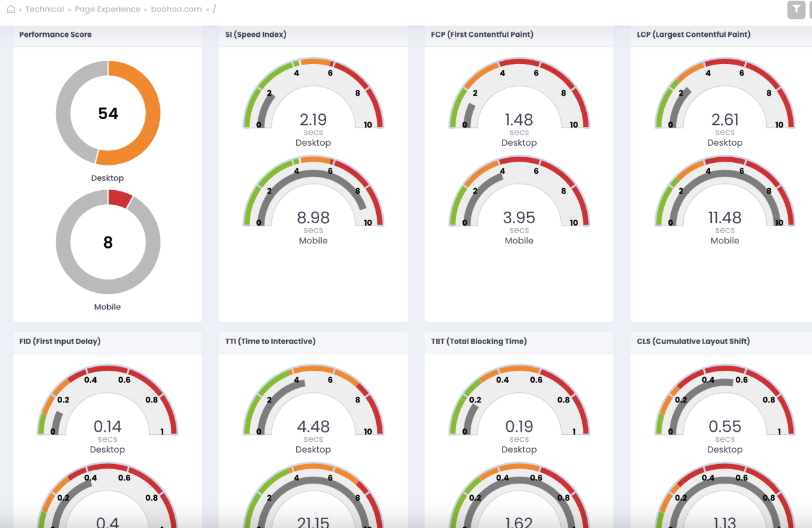Open the filter icon button
Viewport: 812px width, 528px height.
click(796, 10)
